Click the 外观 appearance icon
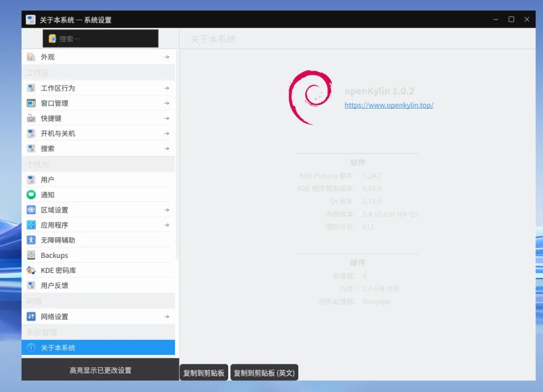 coord(31,57)
